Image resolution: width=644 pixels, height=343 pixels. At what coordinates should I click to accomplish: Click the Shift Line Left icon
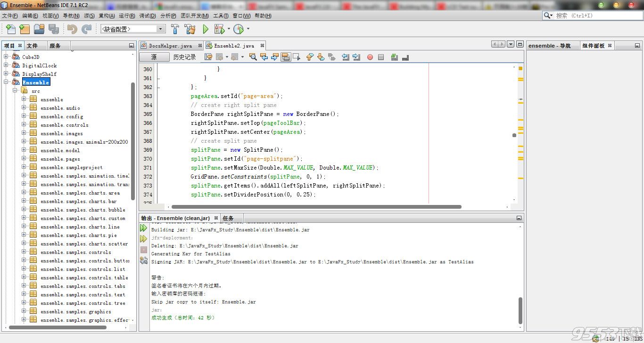point(346,57)
